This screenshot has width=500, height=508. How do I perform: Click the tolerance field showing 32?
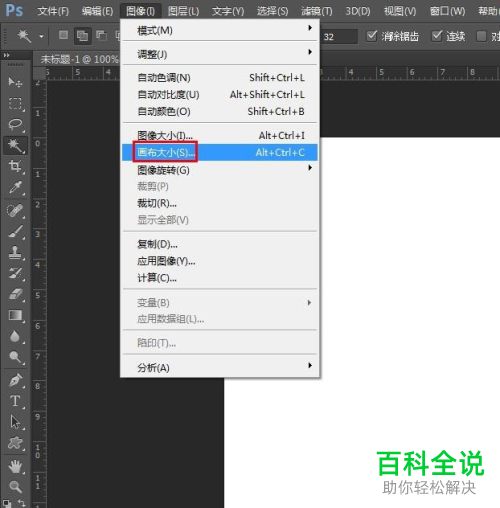pos(339,36)
